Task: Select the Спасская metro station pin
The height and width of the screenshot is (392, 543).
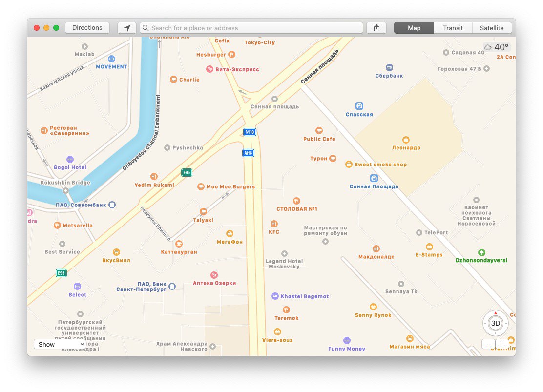Action: click(359, 106)
